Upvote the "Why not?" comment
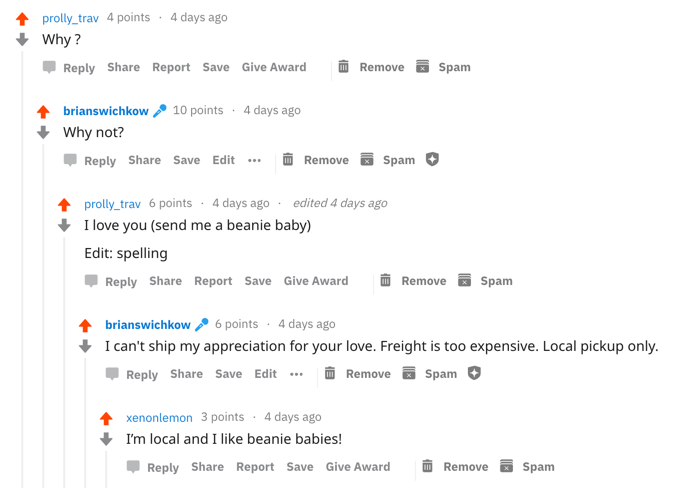 click(x=43, y=111)
